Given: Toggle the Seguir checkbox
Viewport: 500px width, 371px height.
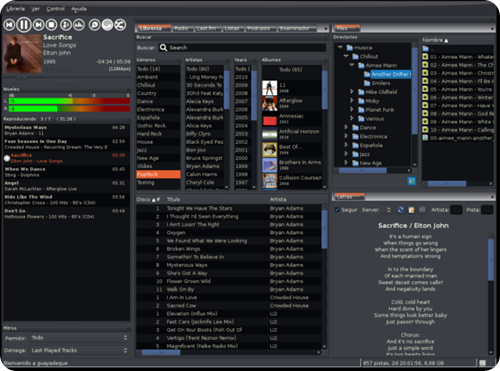Looking at the screenshot, I should pyautogui.click(x=337, y=210).
